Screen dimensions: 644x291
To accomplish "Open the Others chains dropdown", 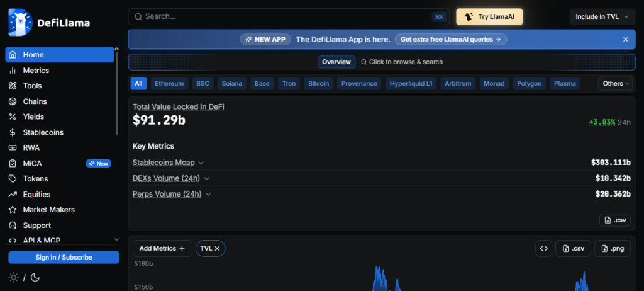I will [x=616, y=84].
